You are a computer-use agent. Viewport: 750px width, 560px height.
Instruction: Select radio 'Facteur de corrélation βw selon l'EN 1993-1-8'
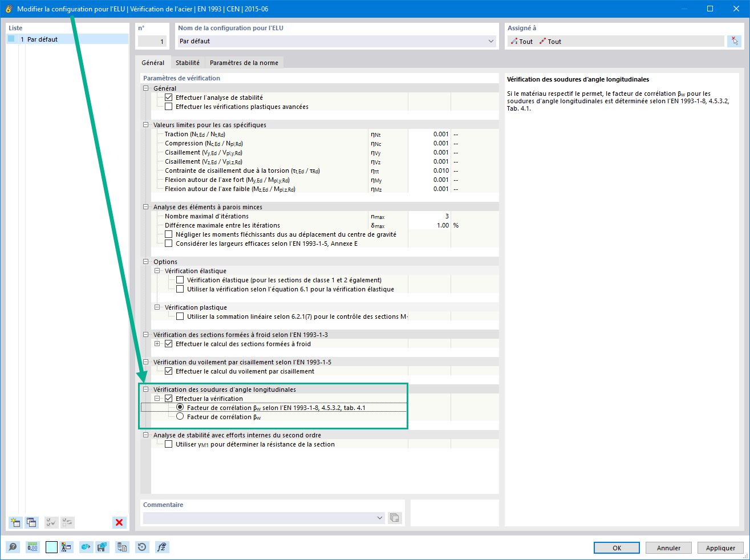[180, 408]
